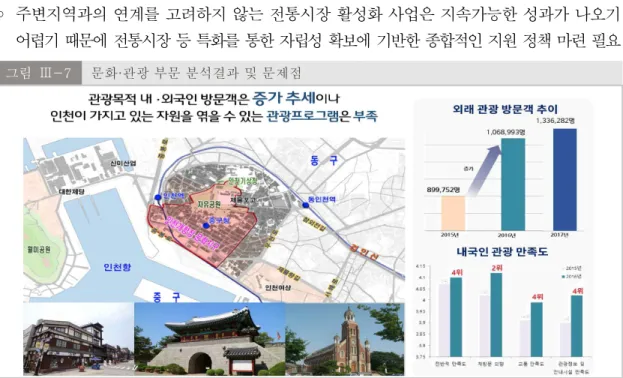The width and height of the screenshot is (623, 378).
Task: Click the map label '신미산업'
Action: pos(124,163)
